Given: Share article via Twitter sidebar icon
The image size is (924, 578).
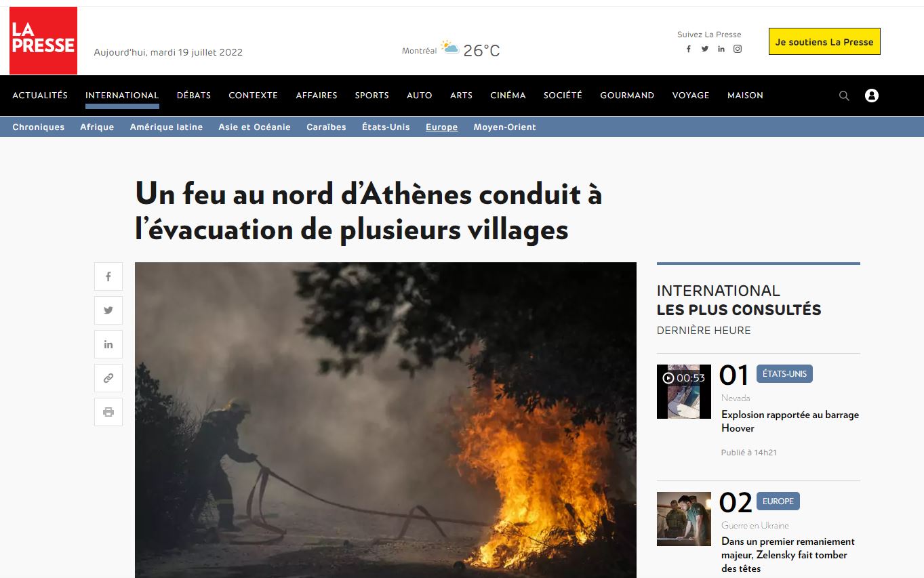Looking at the screenshot, I should (108, 310).
